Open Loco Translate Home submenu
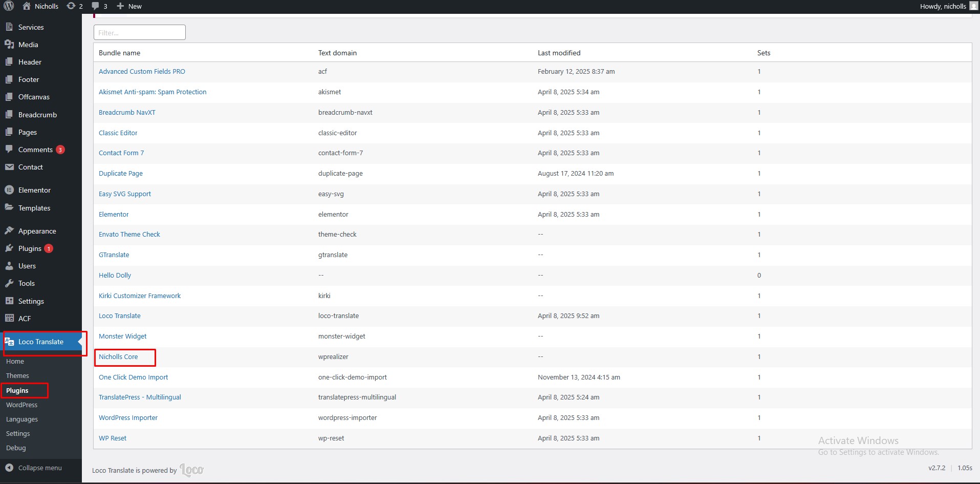The height and width of the screenshot is (484, 980). [x=15, y=361]
